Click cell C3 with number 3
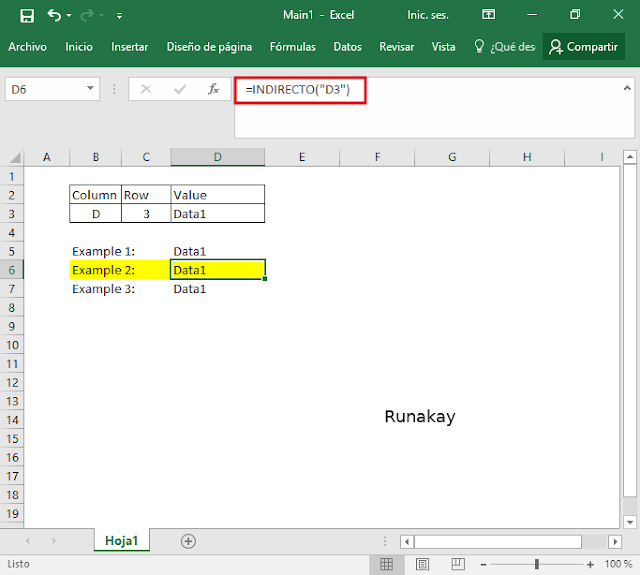640x575 pixels. click(x=146, y=214)
